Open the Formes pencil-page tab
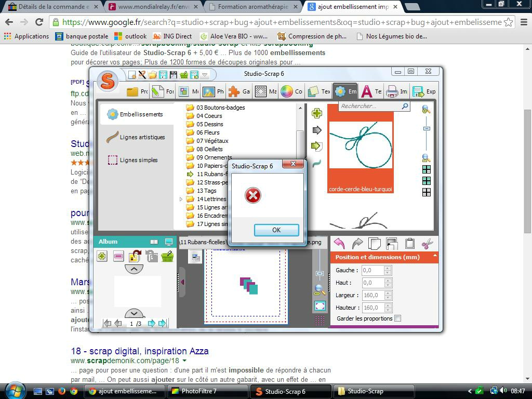The height and width of the screenshot is (399, 532). 163,91
